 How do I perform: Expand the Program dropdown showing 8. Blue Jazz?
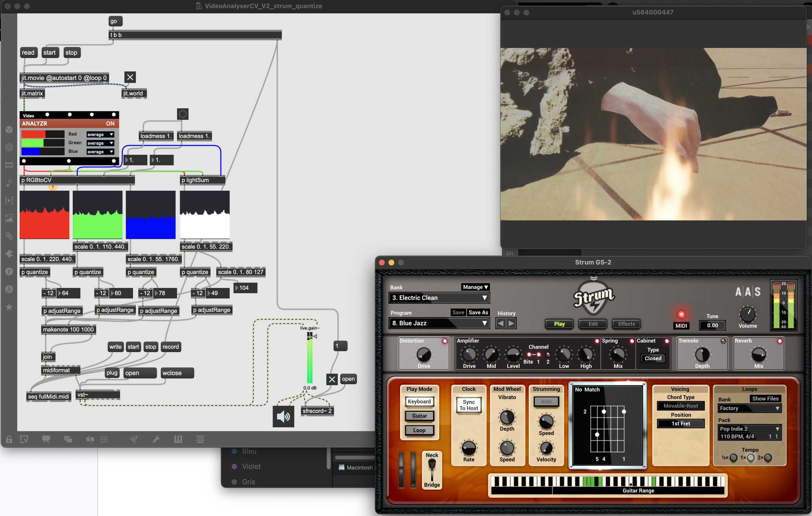tap(439, 323)
